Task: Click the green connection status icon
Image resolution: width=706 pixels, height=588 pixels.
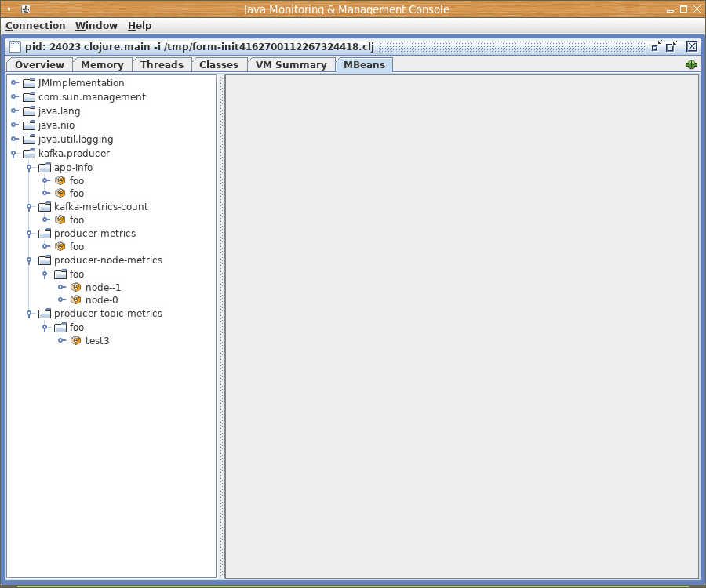Action: tap(691, 65)
